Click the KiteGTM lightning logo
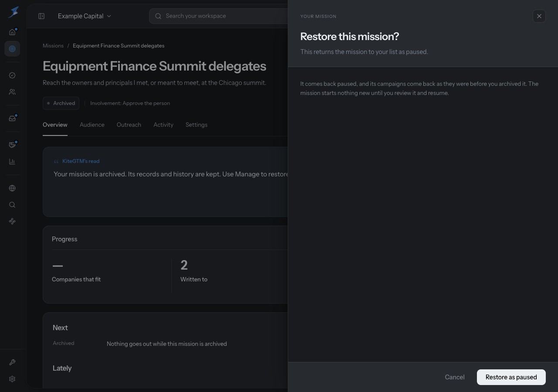 13,12
